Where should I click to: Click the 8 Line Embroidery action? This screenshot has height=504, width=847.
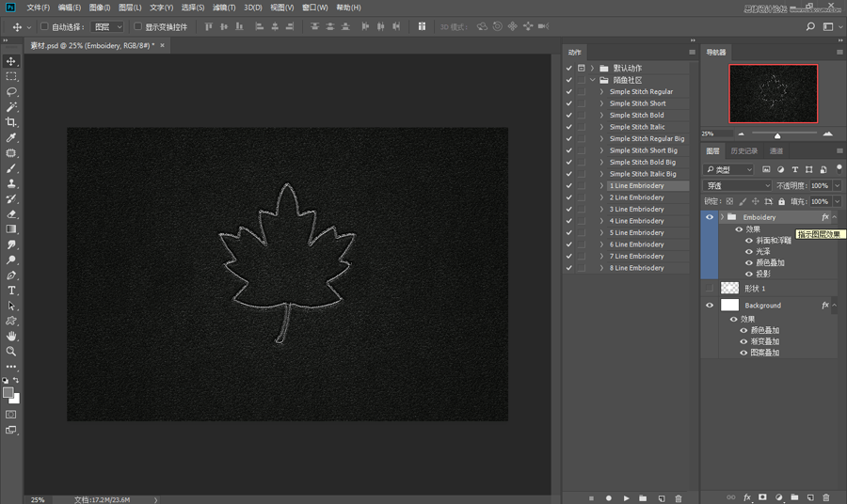click(636, 268)
